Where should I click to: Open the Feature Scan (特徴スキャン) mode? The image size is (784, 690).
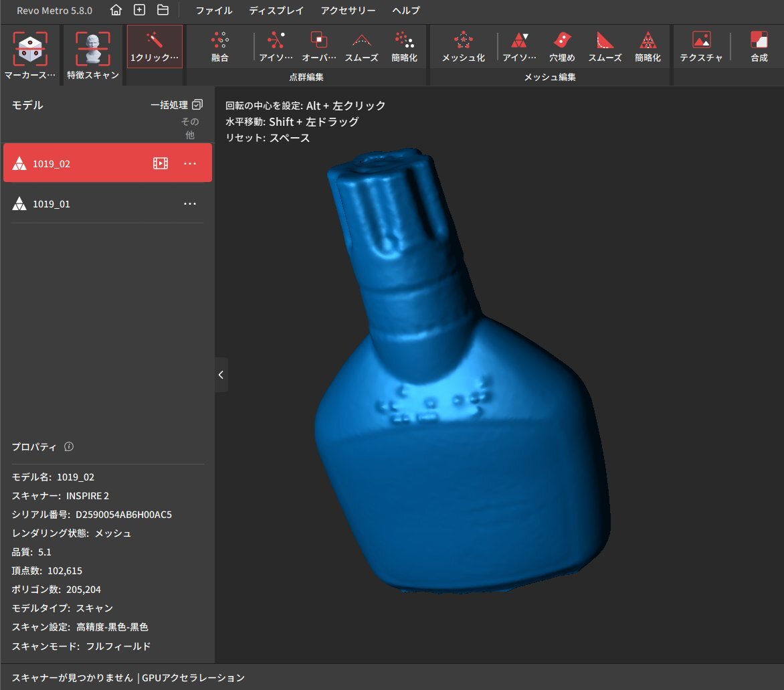92,48
